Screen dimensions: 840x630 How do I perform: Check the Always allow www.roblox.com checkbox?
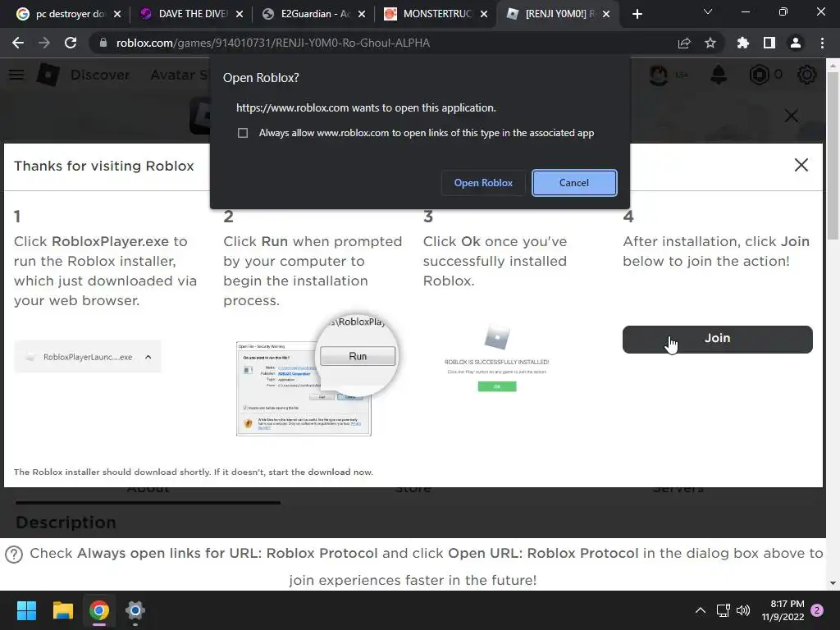tap(243, 133)
